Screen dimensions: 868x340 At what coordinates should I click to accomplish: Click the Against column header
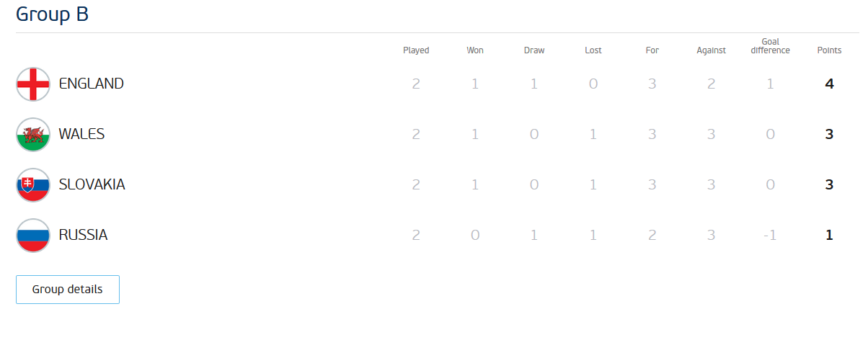click(x=712, y=50)
